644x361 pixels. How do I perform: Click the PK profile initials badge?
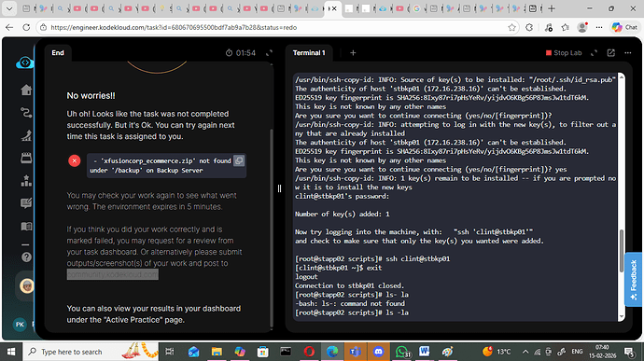[x=20, y=325]
